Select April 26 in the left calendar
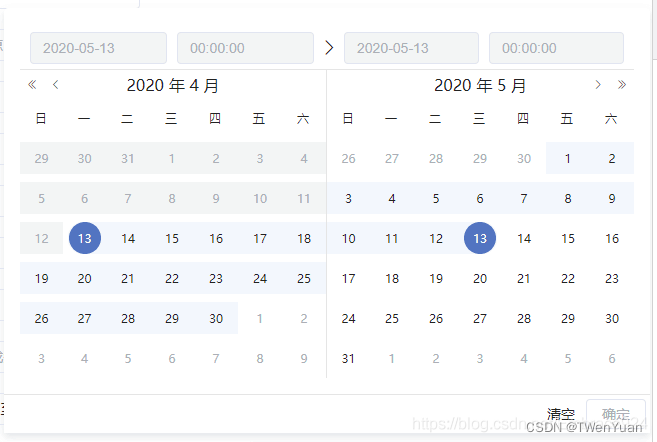The height and width of the screenshot is (442, 657). [x=41, y=318]
